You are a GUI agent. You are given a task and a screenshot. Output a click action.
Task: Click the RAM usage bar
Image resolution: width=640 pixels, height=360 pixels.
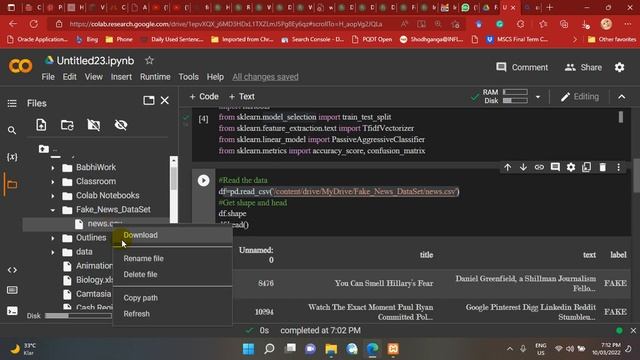point(515,92)
